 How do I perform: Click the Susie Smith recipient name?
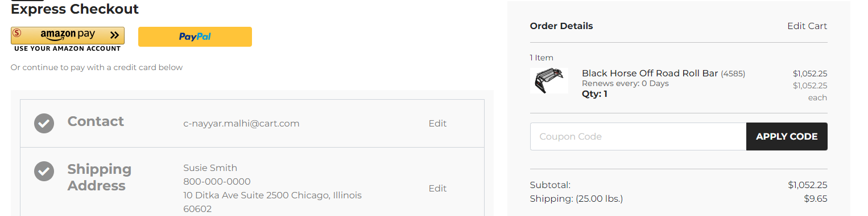tap(210, 168)
